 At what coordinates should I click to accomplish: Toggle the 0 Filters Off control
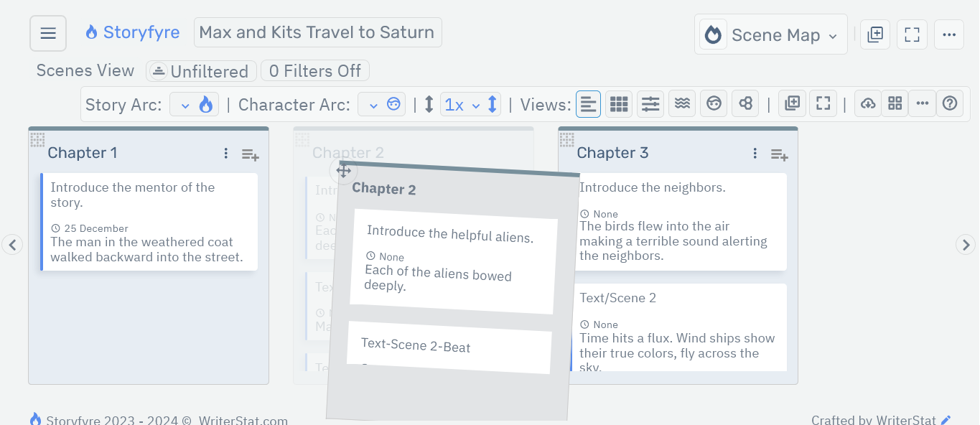pyautogui.click(x=314, y=70)
